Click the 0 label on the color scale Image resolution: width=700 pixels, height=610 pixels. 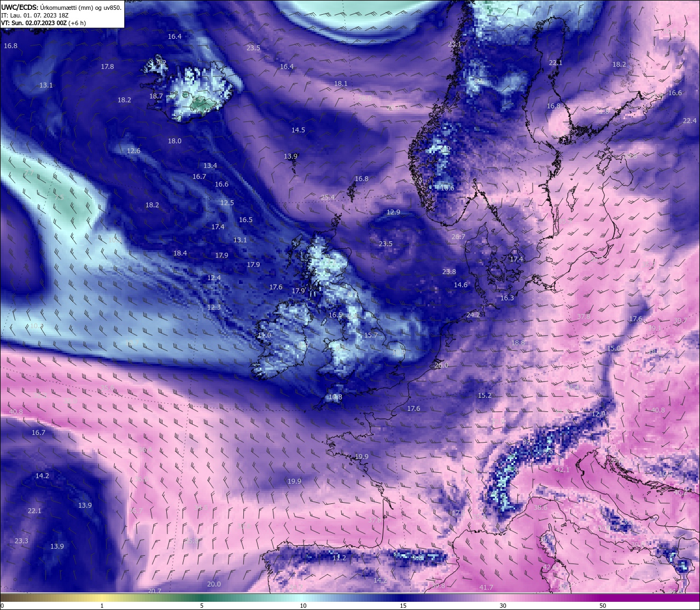click(2, 606)
